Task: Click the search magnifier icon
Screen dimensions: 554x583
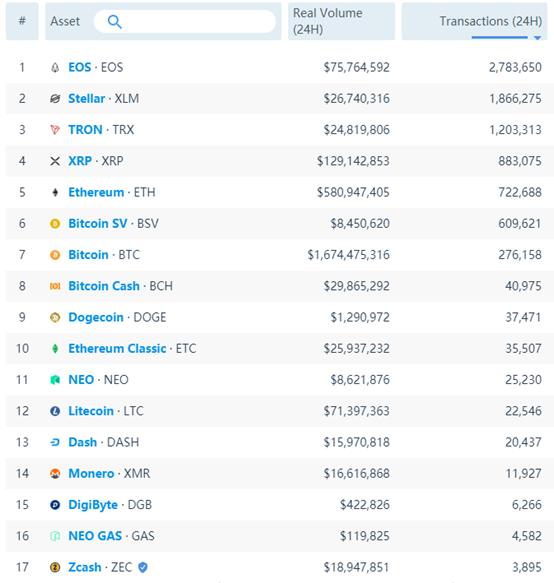Action: [x=115, y=22]
